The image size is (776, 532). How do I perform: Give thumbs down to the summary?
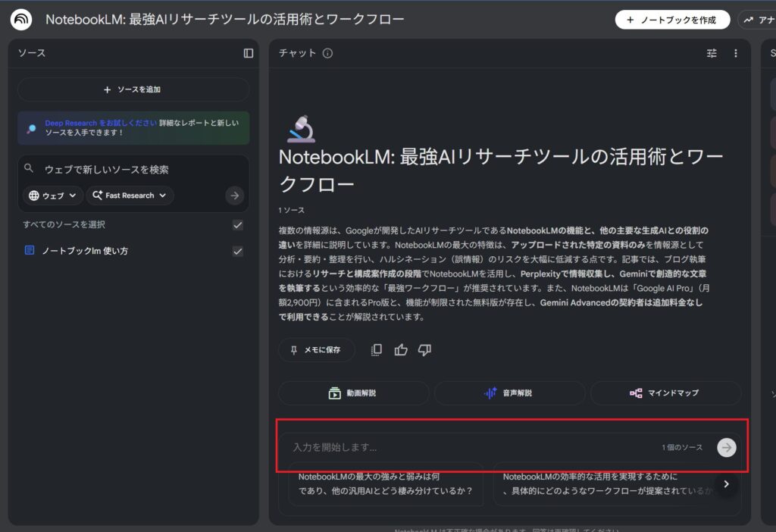coord(424,350)
